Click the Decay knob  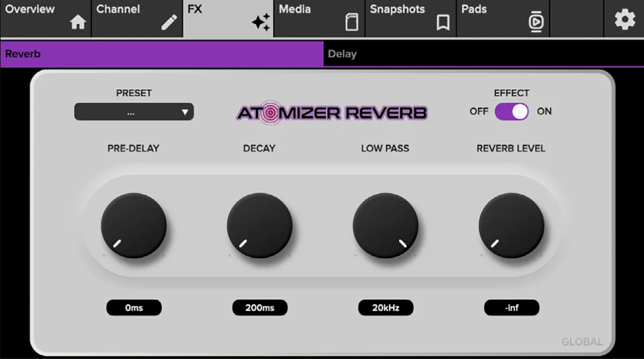click(x=260, y=225)
